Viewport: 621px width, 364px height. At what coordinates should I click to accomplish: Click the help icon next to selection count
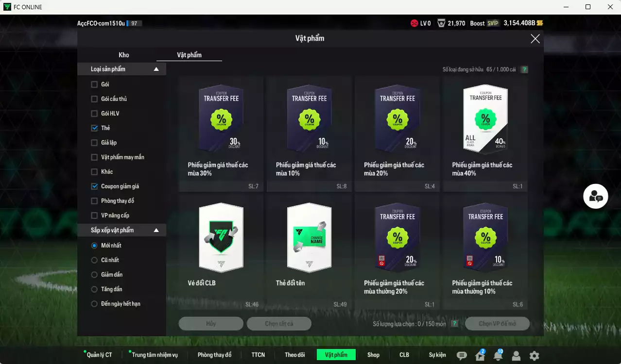[454, 324]
